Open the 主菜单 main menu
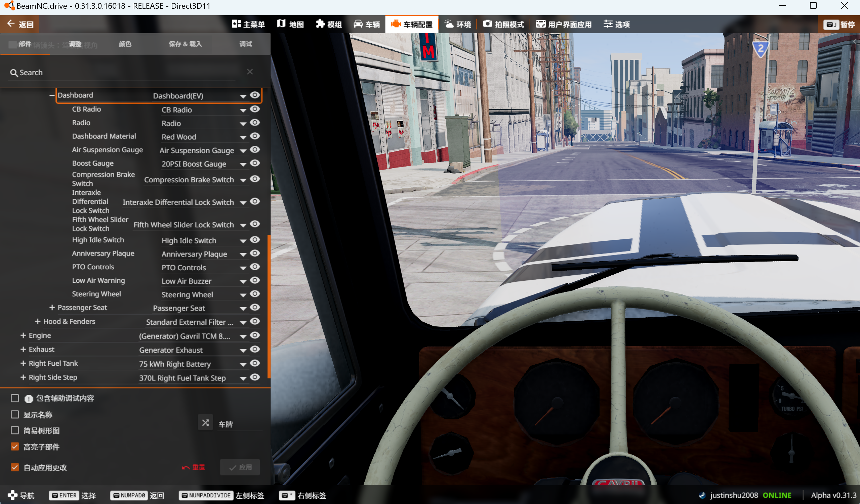860x504 pixels. click(x=248, y=24)
